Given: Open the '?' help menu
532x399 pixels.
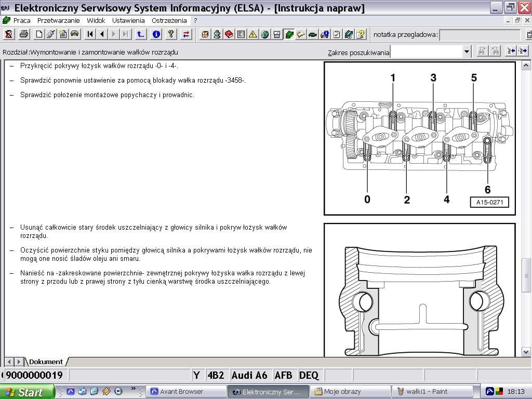Looking at the screenshot, I should (x=195, y=21).
